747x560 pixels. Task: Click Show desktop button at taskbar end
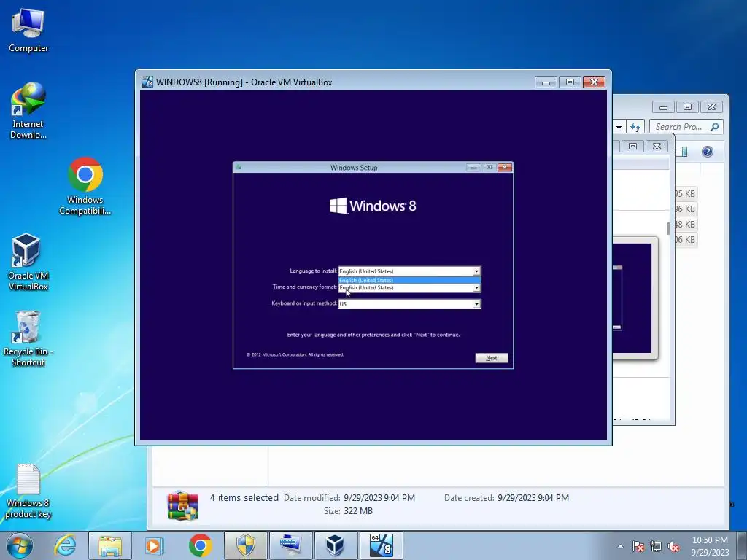741,545
